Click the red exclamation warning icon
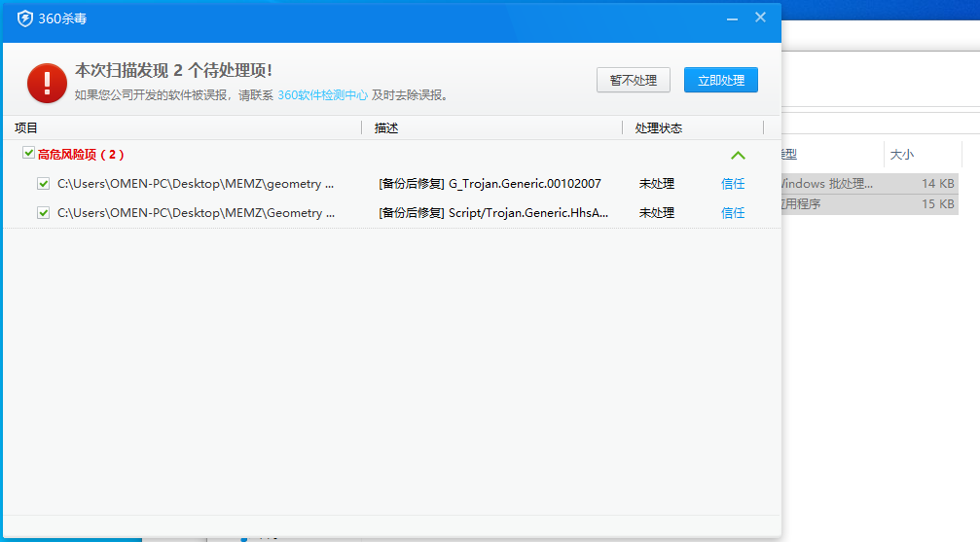980x542 pixels. click(x=47, y=83)
